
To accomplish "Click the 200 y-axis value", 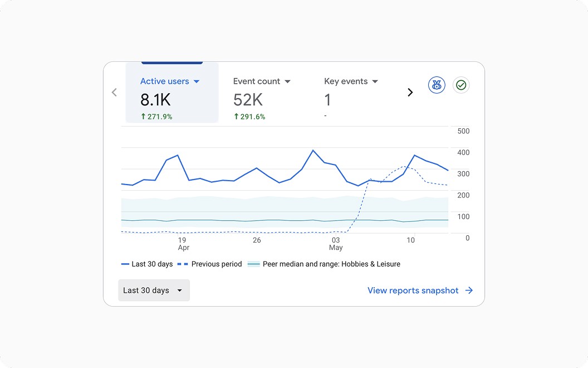I will (463, 195).
